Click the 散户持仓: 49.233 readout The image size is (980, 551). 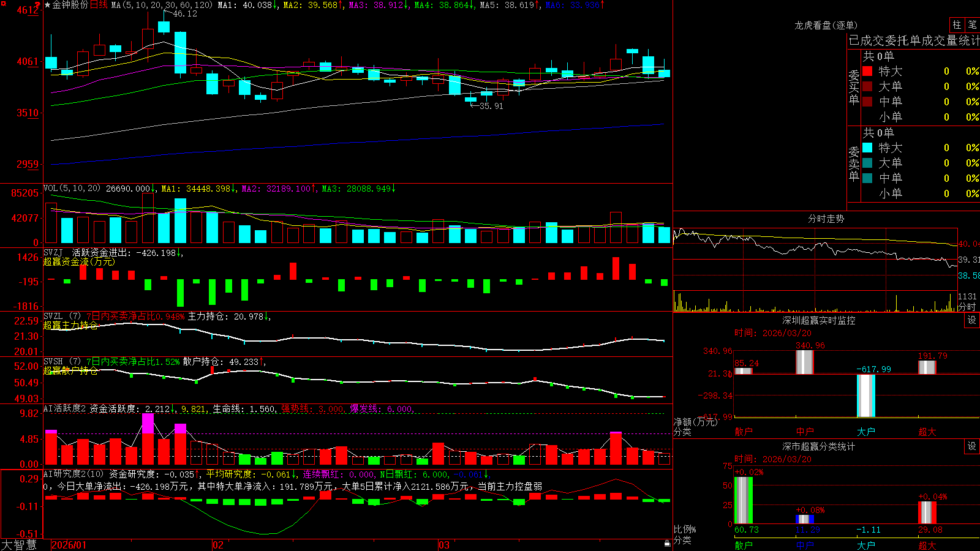(224, 362)
